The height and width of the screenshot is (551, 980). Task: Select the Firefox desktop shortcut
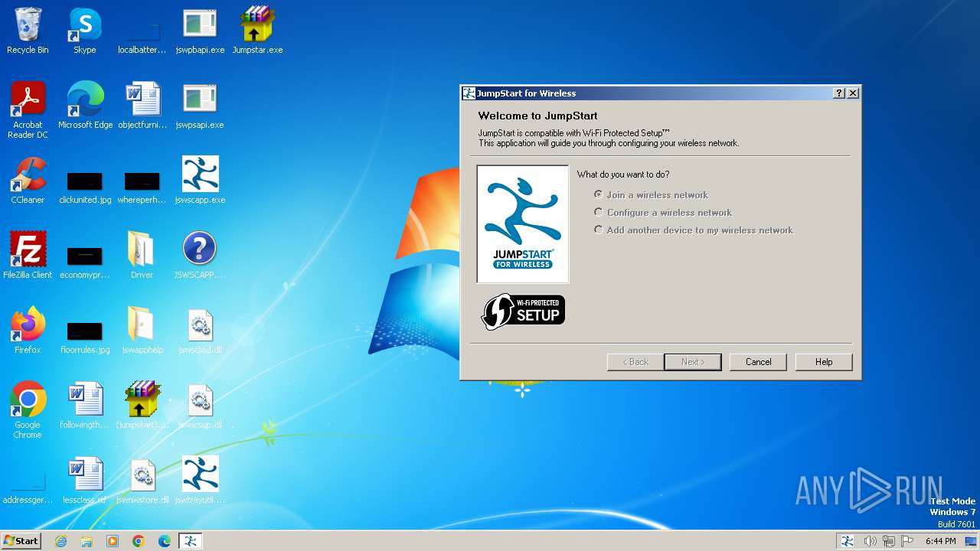click(x=28, y=331)
